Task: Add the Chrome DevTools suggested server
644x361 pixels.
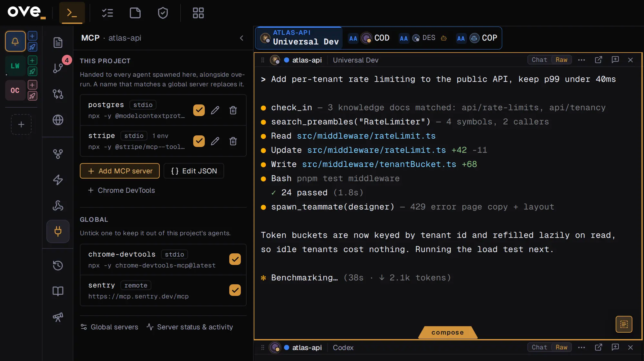Action: (x=122, y=190)
